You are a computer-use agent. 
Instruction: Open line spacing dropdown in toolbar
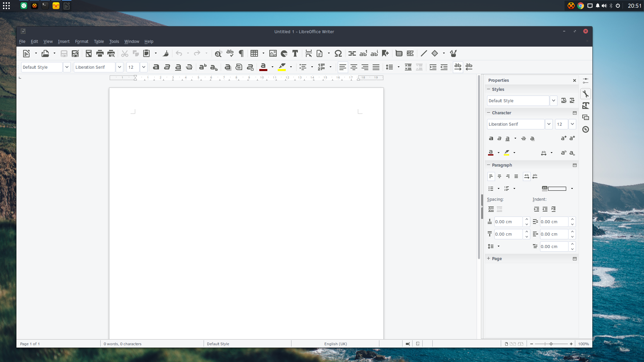[x=398, y=67]
